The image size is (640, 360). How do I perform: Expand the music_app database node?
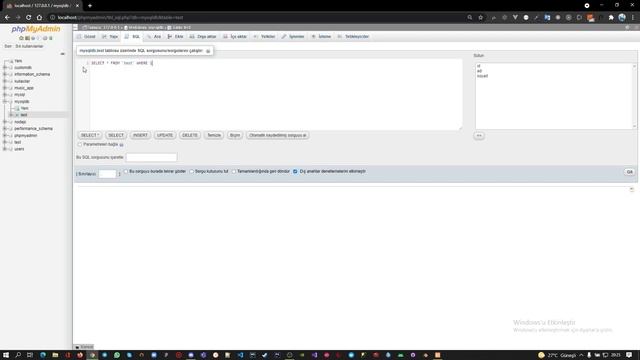point(5,88)
